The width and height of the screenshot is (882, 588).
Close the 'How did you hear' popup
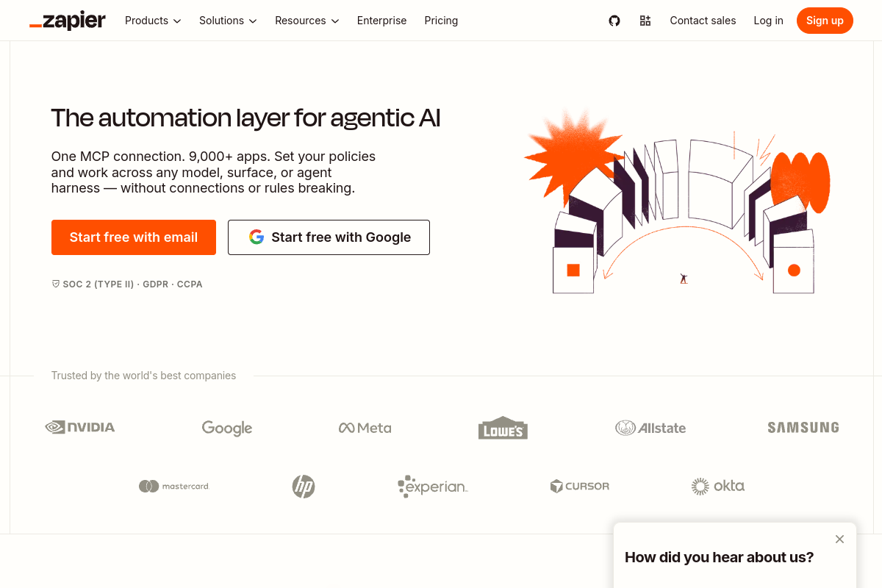839,539
